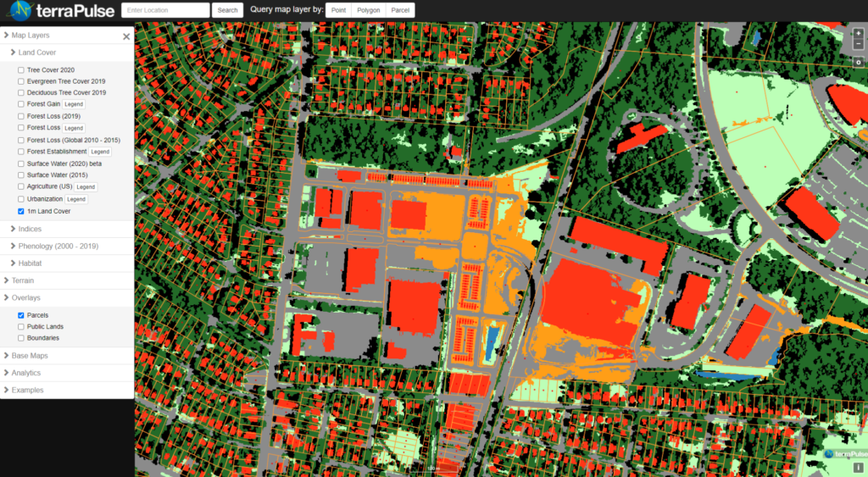Image resolution: width=868 pixels, height=477 pixels.
Task: Expand the Terrain section
Action: 23,280
